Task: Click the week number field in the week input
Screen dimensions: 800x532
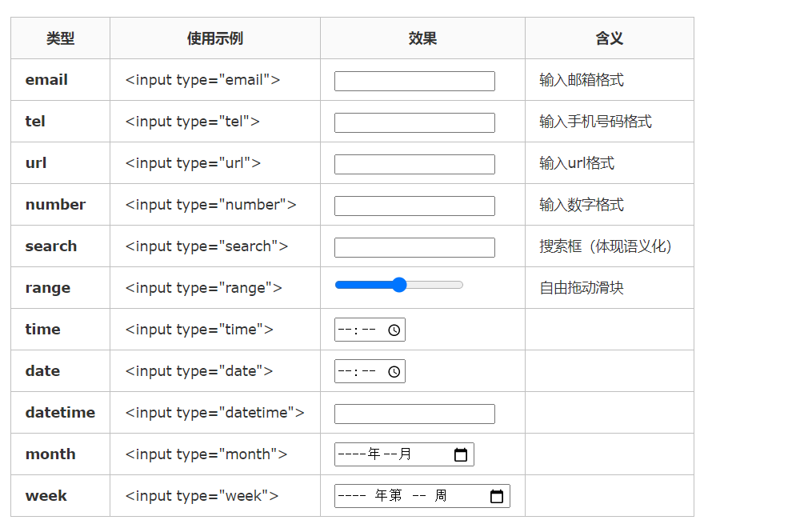Action: click(x=419, y=496)
